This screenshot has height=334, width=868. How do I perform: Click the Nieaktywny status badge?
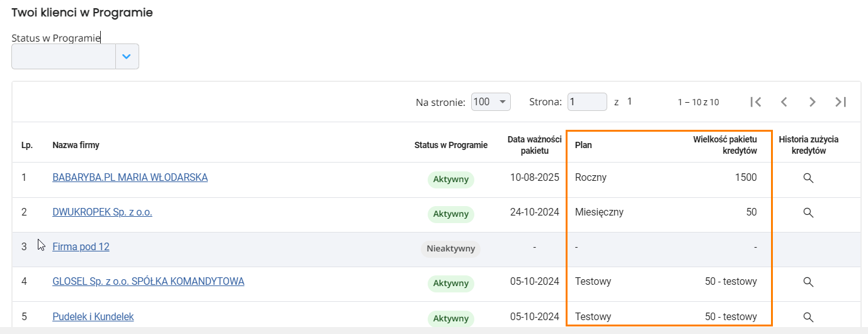451,249
